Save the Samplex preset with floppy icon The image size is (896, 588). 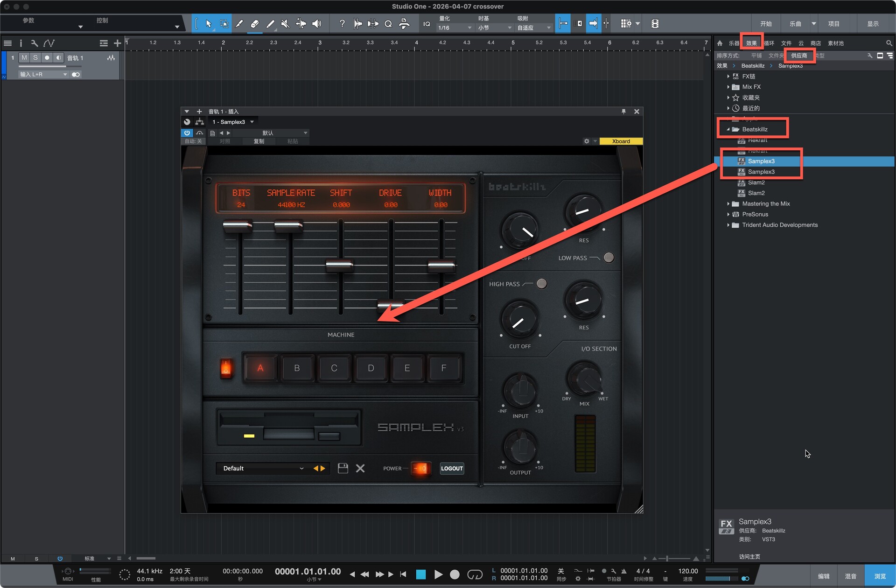pyautogui.click(x=343, y=468)
